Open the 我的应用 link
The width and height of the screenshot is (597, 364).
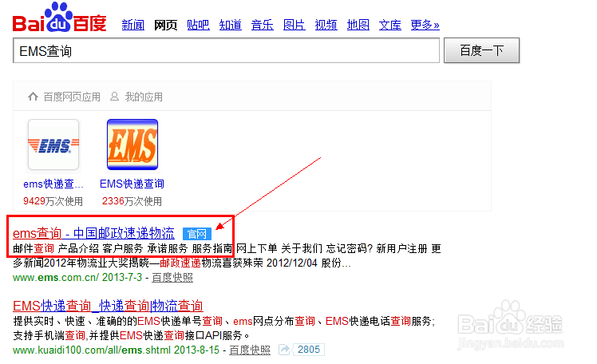point(144,97)
